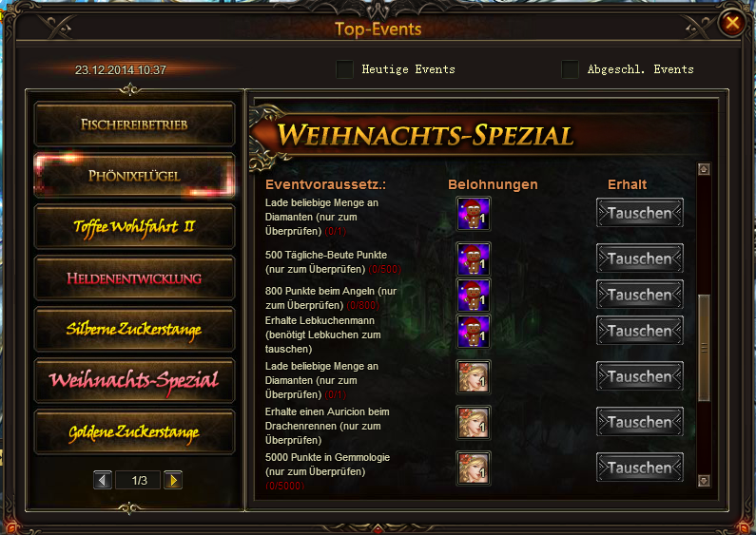Viewport: 756px width, 535px height.
Task: Click scroll down arrow of rewards list
Action: [x=704, y=481]
